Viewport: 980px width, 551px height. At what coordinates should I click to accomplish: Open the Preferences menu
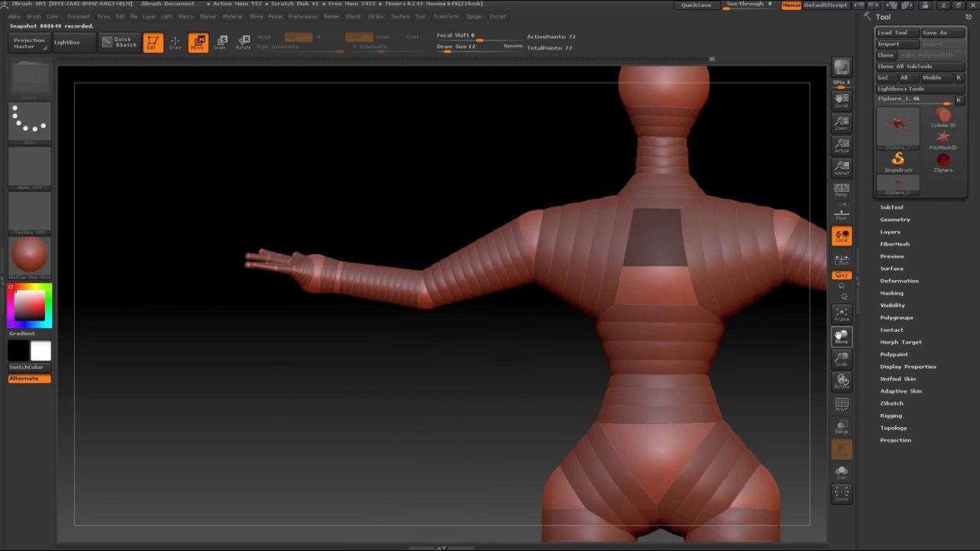[x=302, y=16]
